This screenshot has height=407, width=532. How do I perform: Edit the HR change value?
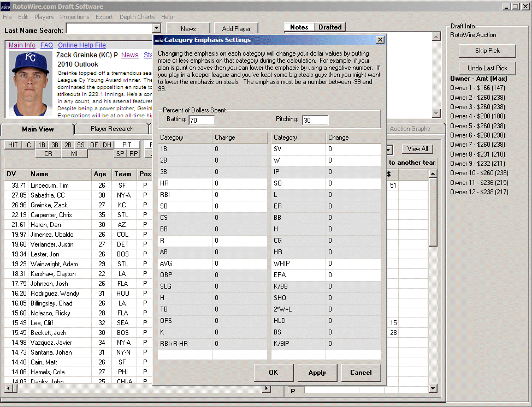(240, 183)
